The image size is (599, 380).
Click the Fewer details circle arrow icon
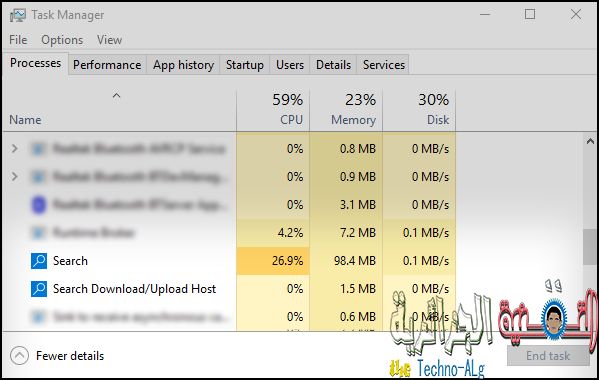[19, 356]
